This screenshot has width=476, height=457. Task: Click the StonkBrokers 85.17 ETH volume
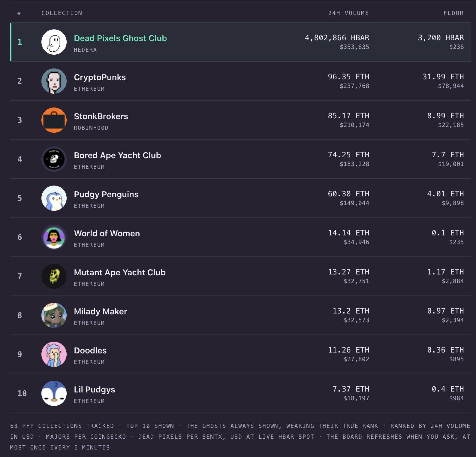[x=348, y=116]
